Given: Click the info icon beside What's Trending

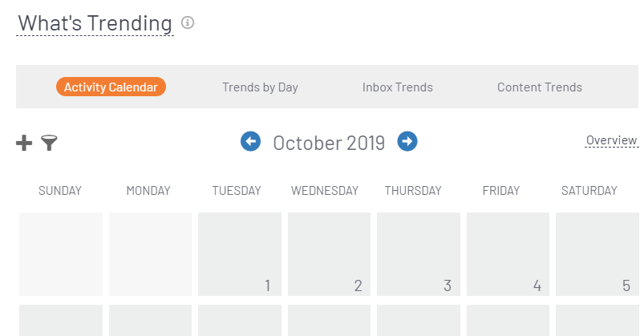Looking at the screenshot, I should pos(188,22).
